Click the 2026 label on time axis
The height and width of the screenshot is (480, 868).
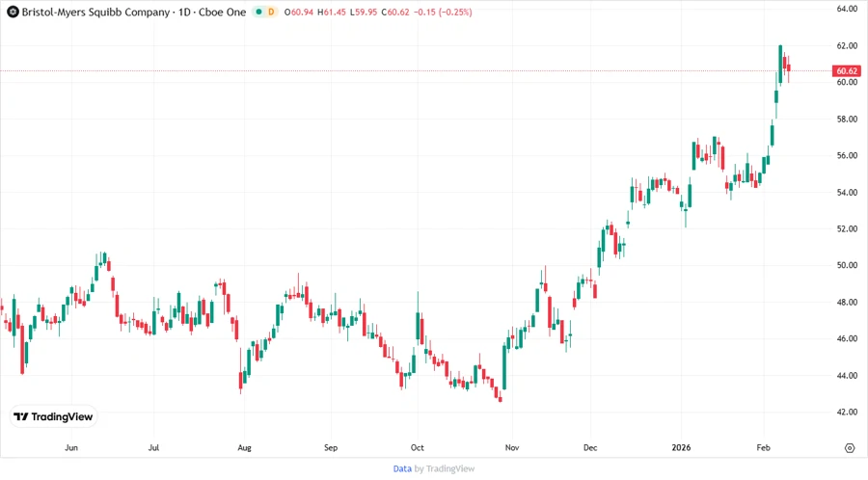click(x=682, y=447)
